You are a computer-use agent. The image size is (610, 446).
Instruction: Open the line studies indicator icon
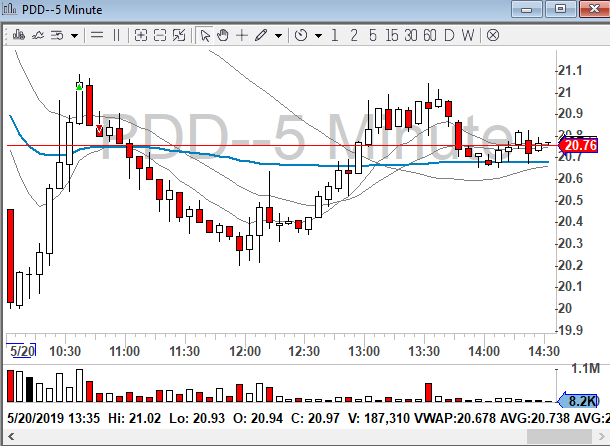click(x=38, y=36)
